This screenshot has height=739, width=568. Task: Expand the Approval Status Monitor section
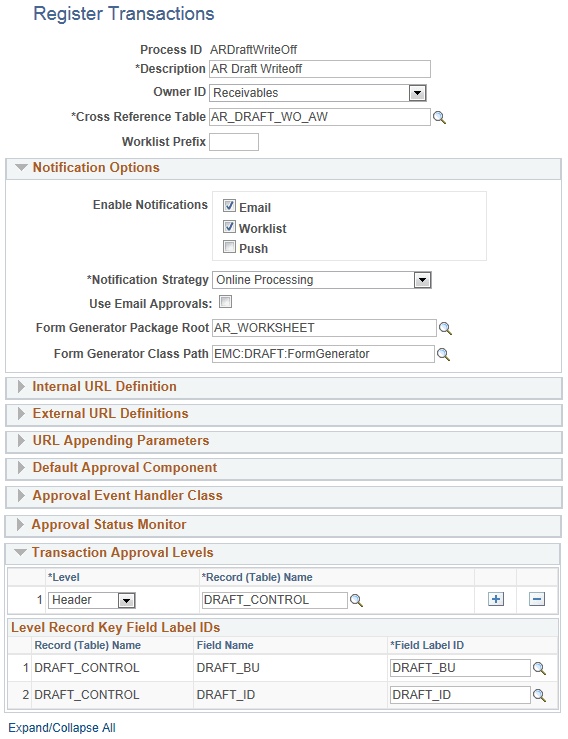click(x=20, y=525)
